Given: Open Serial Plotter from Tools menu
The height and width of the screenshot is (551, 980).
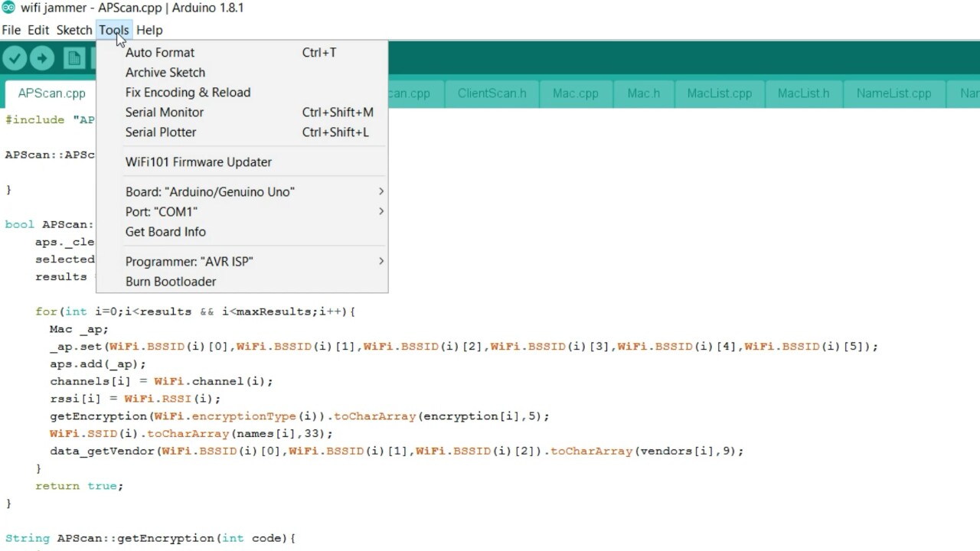Looking at the screenshot, I should [242, 132].
